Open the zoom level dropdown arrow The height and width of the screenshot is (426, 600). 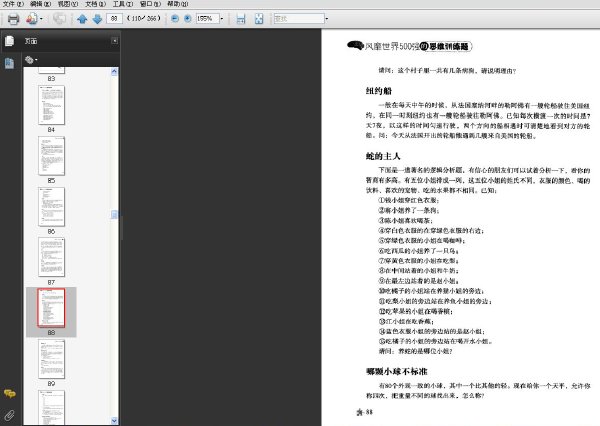[x=222, y=19]
